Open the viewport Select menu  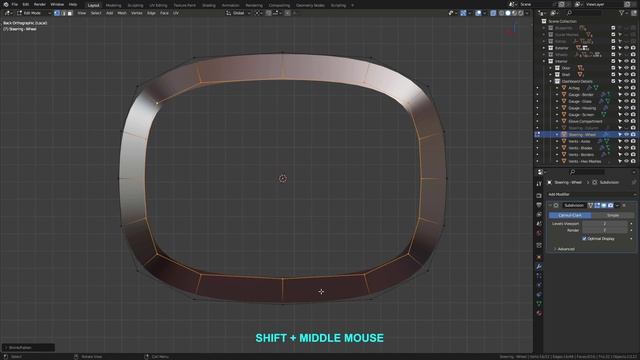pyautogui.click(x=96, y=13)
